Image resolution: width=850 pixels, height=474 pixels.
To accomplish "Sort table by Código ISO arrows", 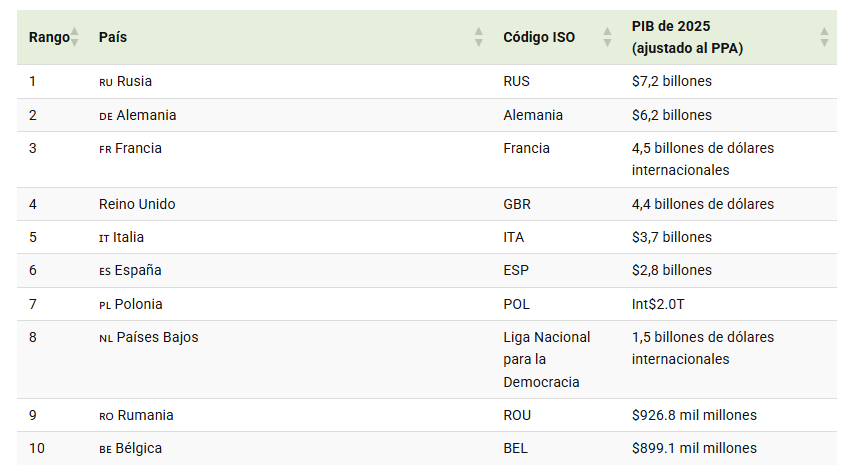I will (607, 37).
